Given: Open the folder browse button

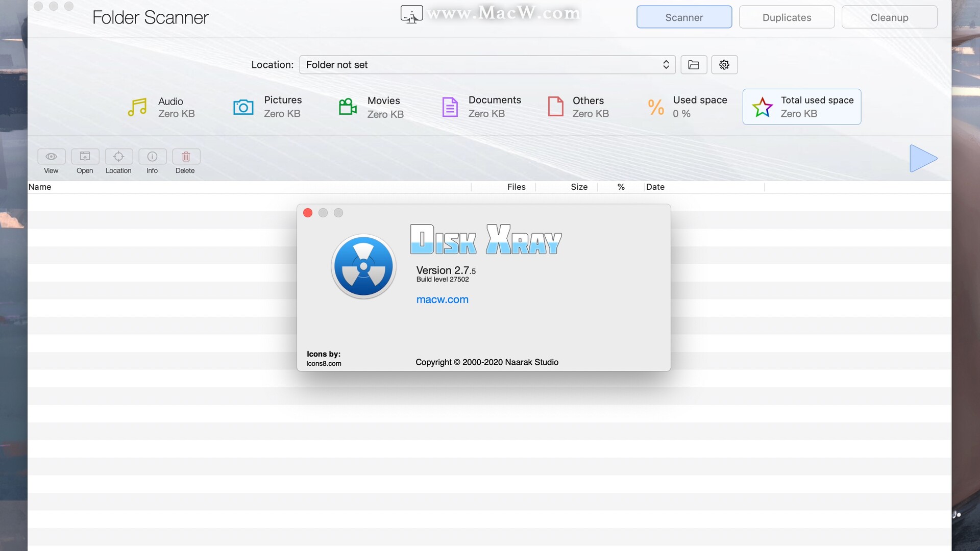Looking at the screenshot, I should 694,65.
